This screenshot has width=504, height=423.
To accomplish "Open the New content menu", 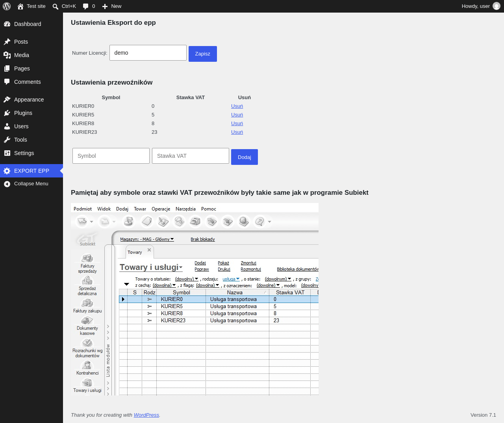I will (x=112, y=6).
